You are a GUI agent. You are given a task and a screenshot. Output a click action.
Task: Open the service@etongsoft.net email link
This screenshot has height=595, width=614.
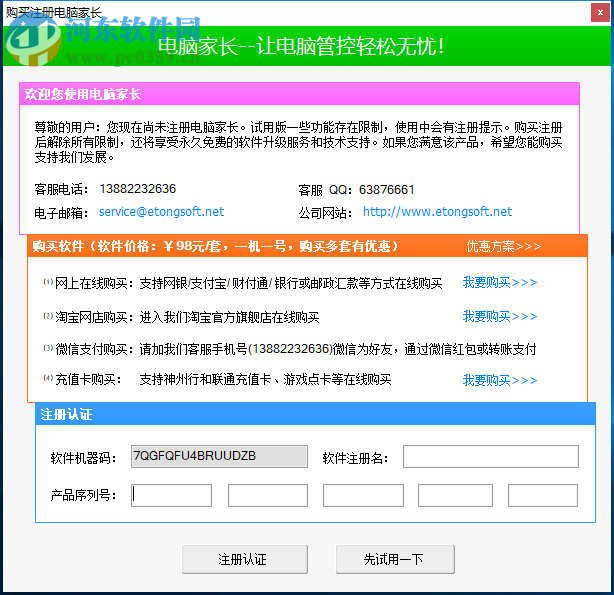[x=161, y=212]
